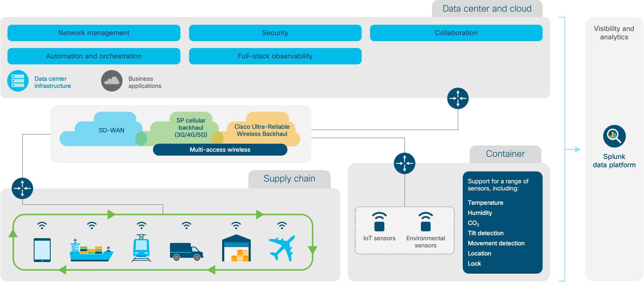644x282 pixels.
Task: Click the CO2 sensor entry
Action: [x=473, y=223]
